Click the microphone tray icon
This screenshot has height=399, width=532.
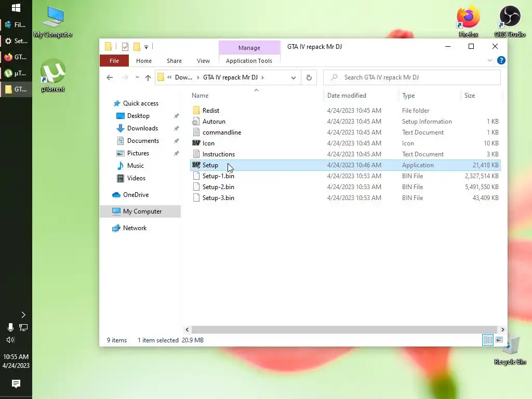point(10,327)
